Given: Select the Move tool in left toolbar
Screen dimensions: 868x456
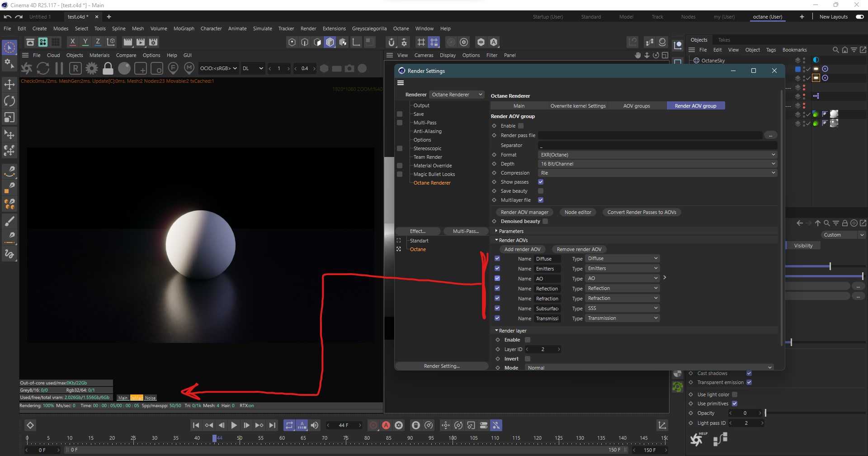Looking at the screenshot, I should [9, 85].
